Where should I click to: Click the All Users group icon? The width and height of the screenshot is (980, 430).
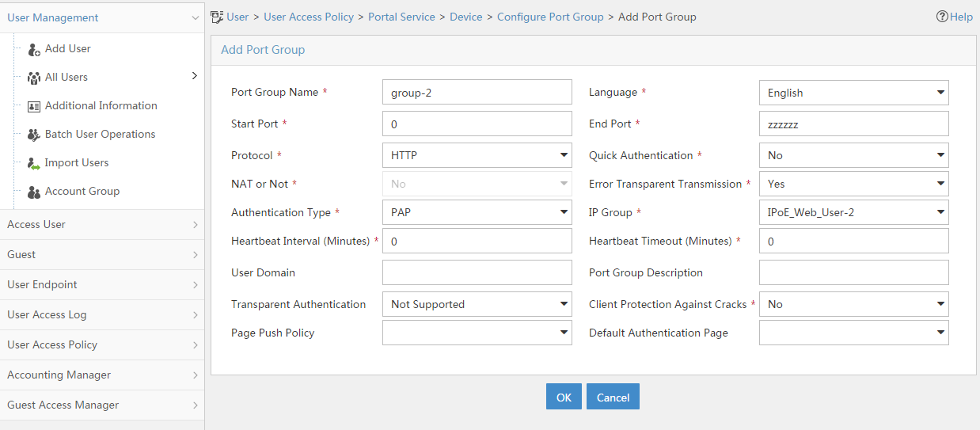pos(34,78)
